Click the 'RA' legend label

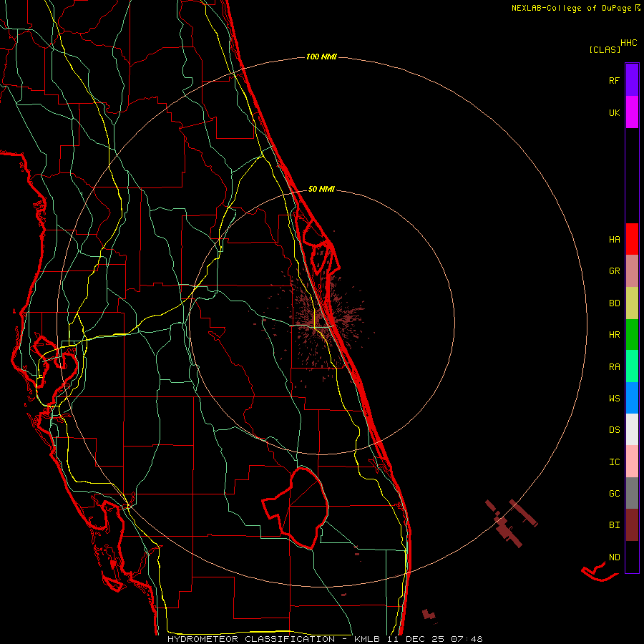(x=614, y=367)
